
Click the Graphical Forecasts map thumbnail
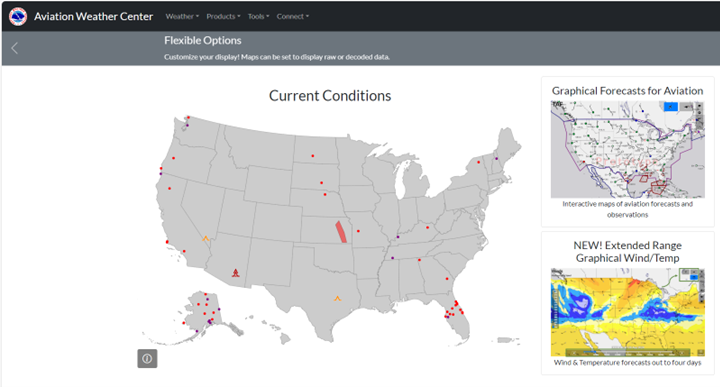point(627,150)
